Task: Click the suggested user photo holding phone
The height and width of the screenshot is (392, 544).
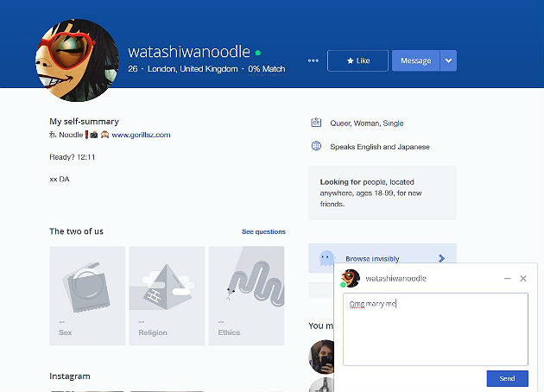Action: point(321,357)
